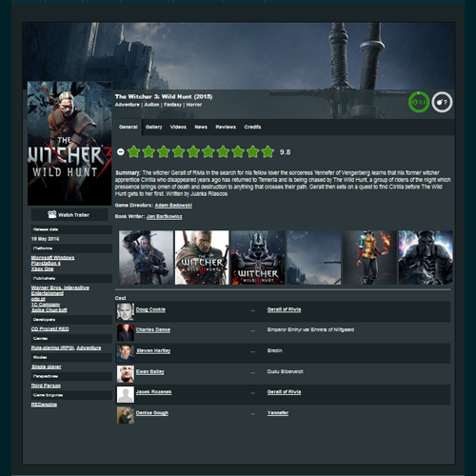Click Jacek Rozenek's placeholder avatar

click(x=126, y=394)
